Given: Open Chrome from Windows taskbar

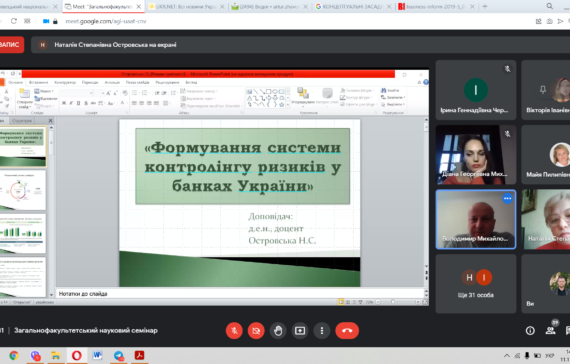Looking at the screenshot, I should point(14,355).
